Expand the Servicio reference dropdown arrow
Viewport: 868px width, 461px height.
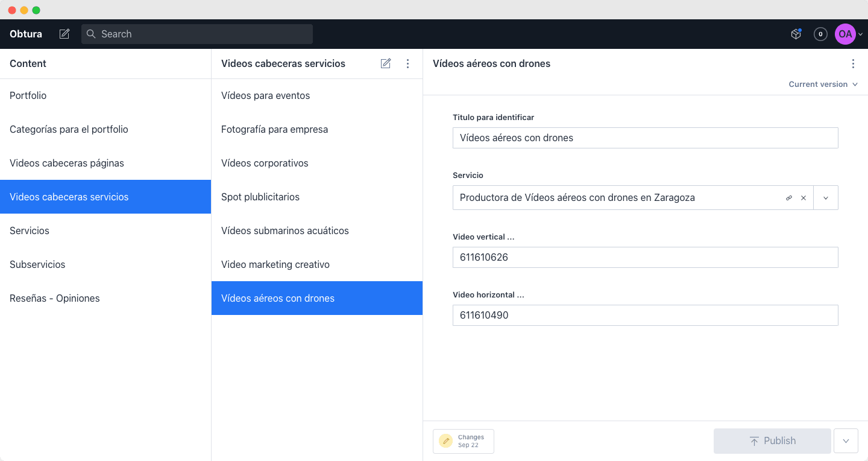826,198
